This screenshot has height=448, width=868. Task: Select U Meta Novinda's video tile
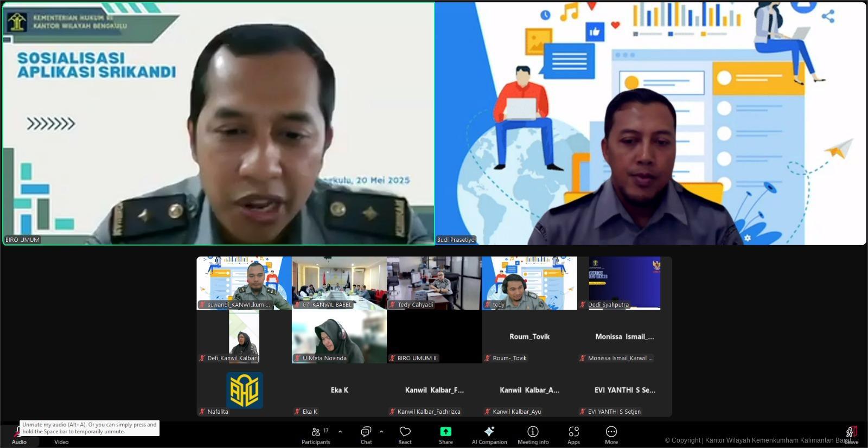tap(339, 336)
